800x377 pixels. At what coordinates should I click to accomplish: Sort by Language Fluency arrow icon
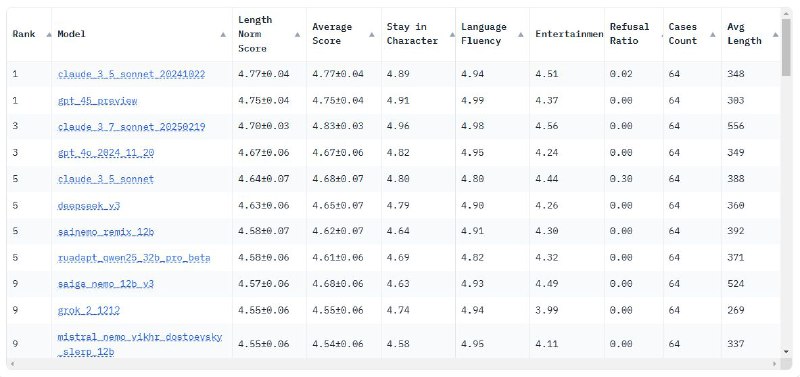(520, 35)
